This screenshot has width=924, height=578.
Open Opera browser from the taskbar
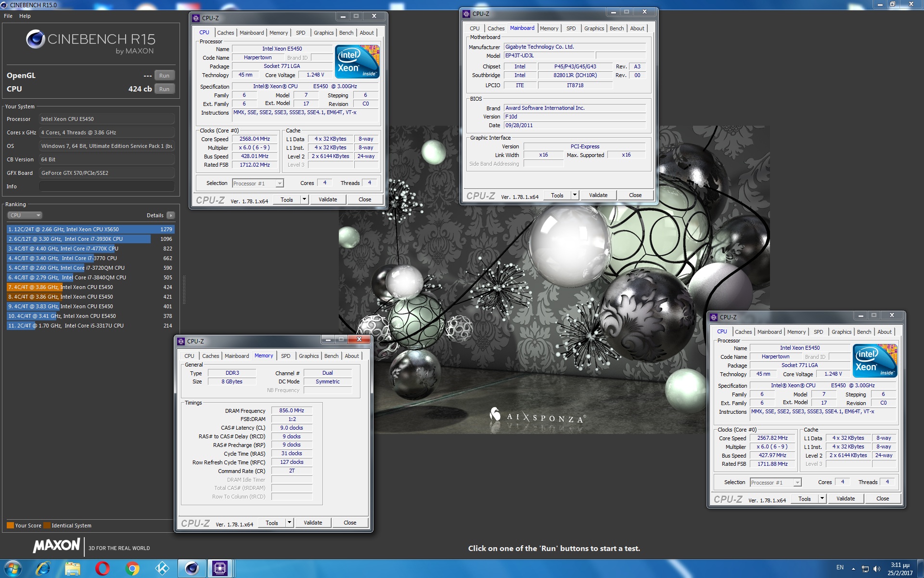[102, 569]
